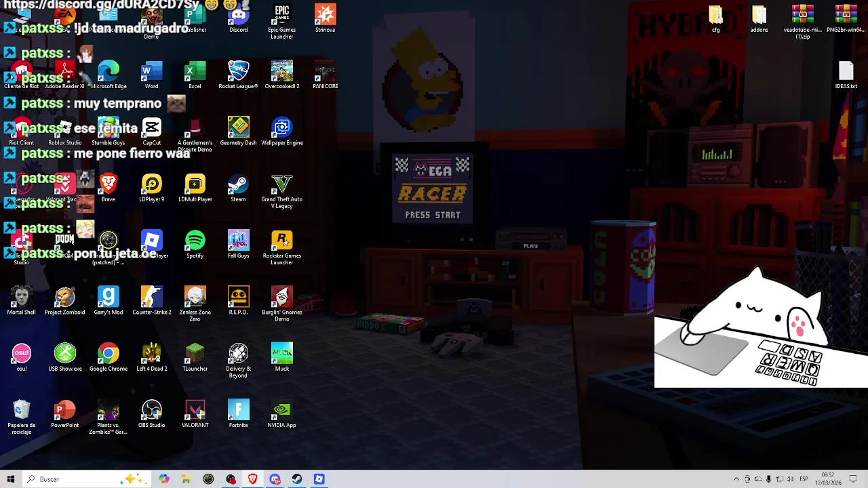The image size is (868, 488).
Task: Select the OBS Studio desktop shortcut
Action: coord(151,414)
